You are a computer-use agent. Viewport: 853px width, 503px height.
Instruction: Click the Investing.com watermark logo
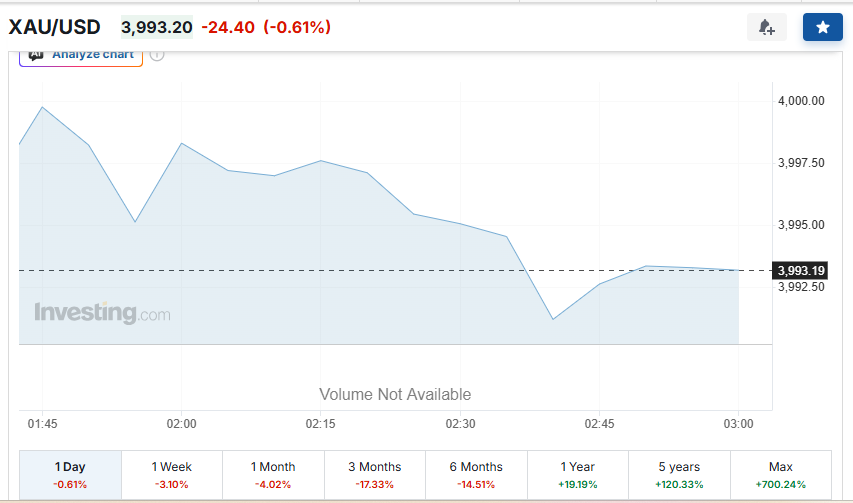tap(102, 313)
